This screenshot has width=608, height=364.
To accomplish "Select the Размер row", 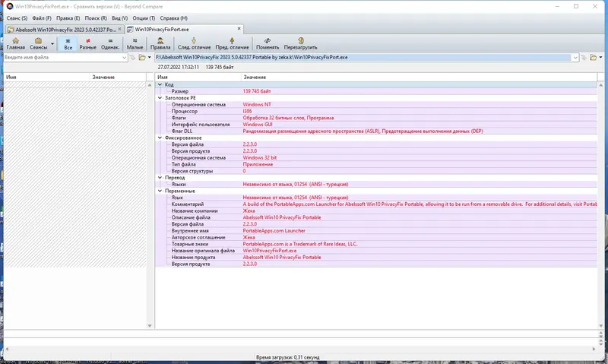I will coord(376,91).
